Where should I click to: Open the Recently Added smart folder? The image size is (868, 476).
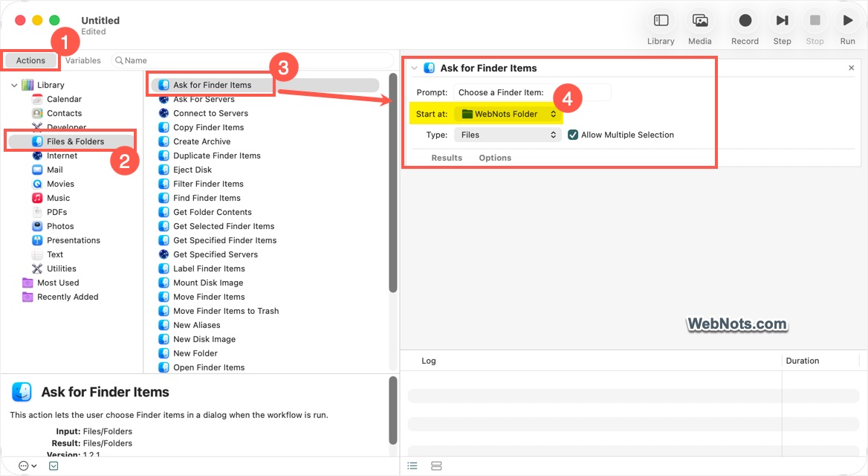[67, 297]
